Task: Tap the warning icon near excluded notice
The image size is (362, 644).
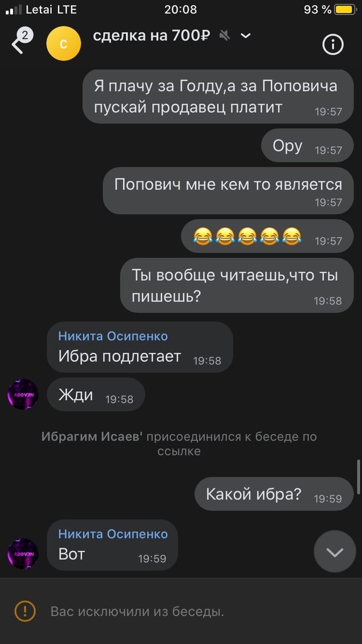Action: [x=25, y=612]
